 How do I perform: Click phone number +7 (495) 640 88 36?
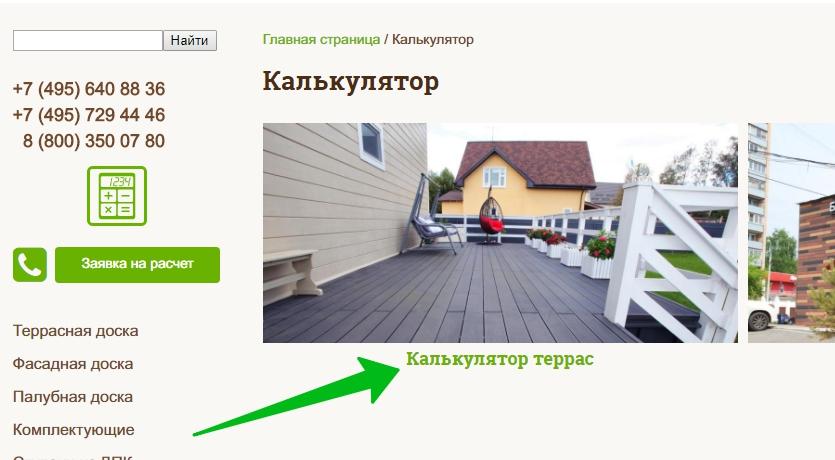(89, 89)
